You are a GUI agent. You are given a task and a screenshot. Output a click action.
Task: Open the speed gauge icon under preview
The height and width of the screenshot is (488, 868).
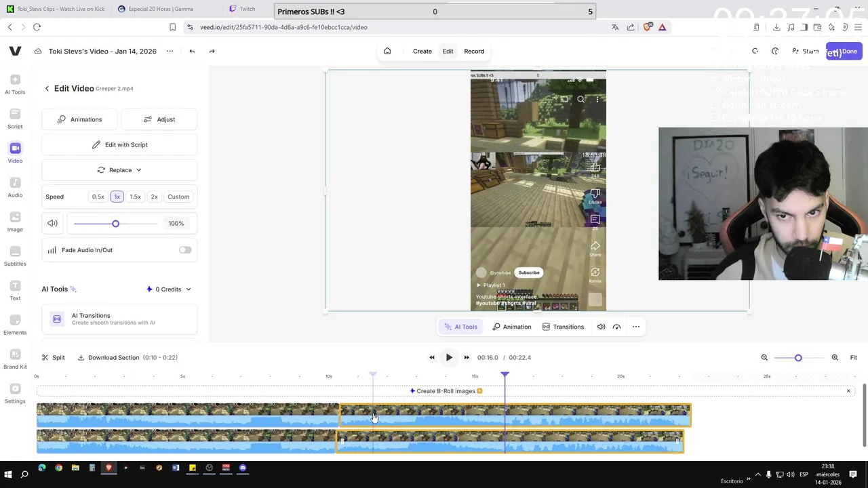click(616, 327)
